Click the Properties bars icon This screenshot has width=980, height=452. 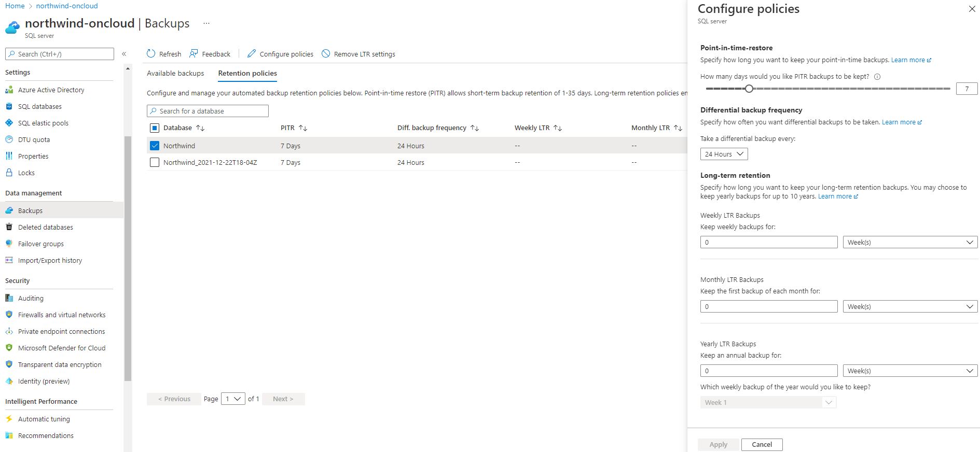[9, 156]
